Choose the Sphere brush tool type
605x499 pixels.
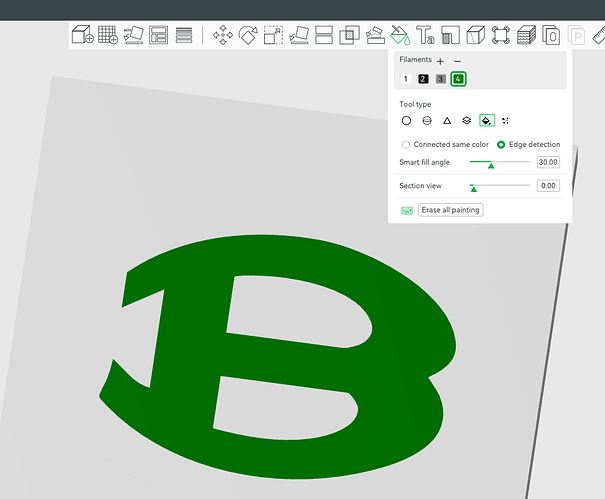(427, 121)
